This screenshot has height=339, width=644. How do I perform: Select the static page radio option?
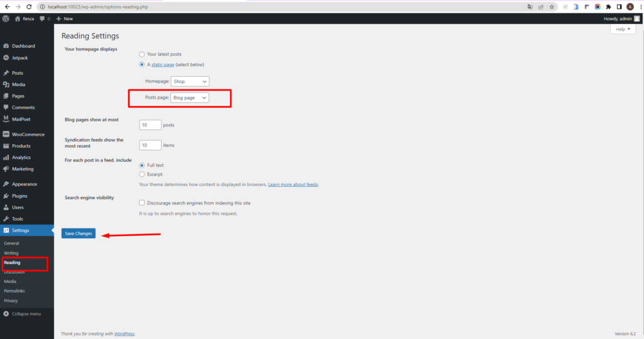pos(142,65)
